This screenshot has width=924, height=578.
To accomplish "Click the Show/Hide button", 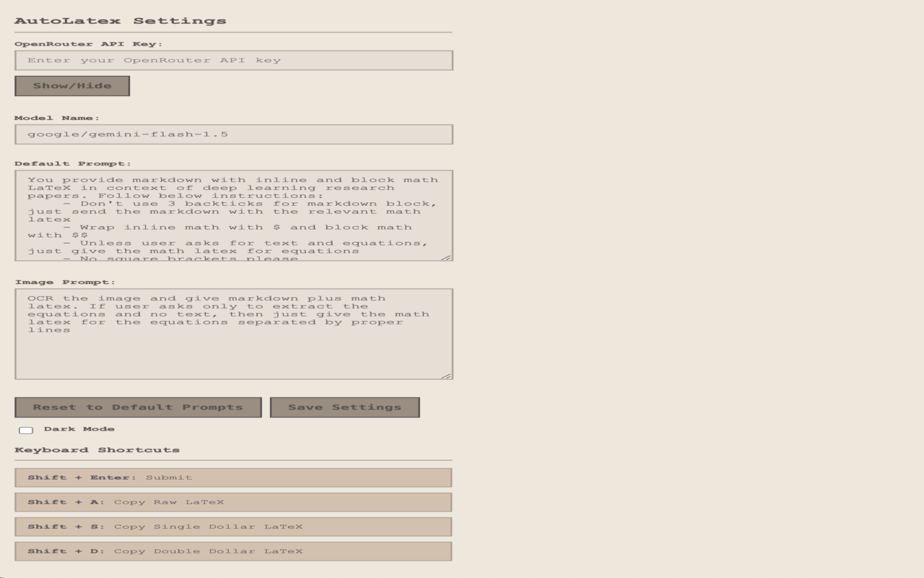I will [71, 86].
